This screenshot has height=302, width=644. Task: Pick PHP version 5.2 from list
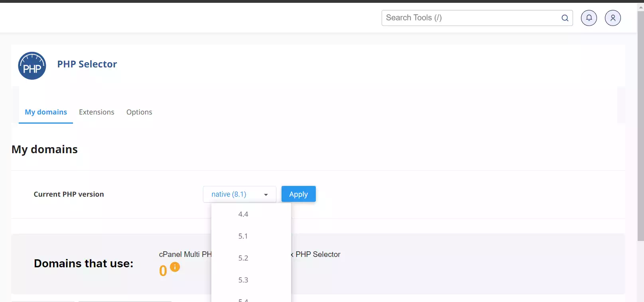(251, 258)
